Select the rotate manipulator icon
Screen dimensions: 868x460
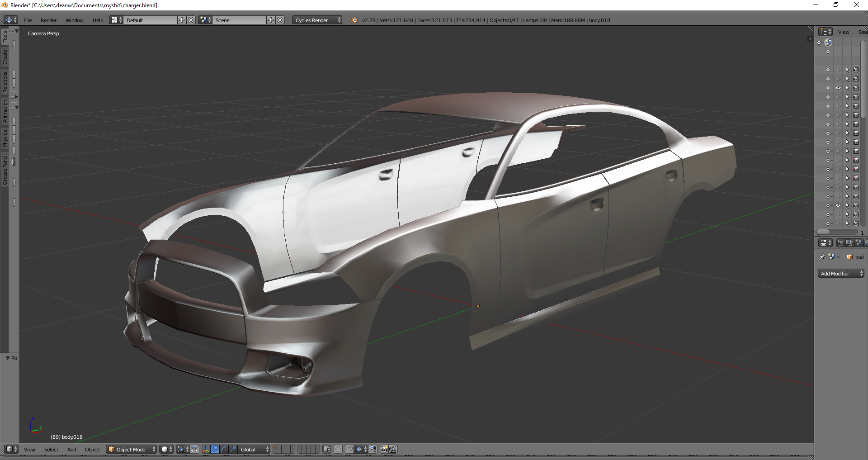pos(224,449)
